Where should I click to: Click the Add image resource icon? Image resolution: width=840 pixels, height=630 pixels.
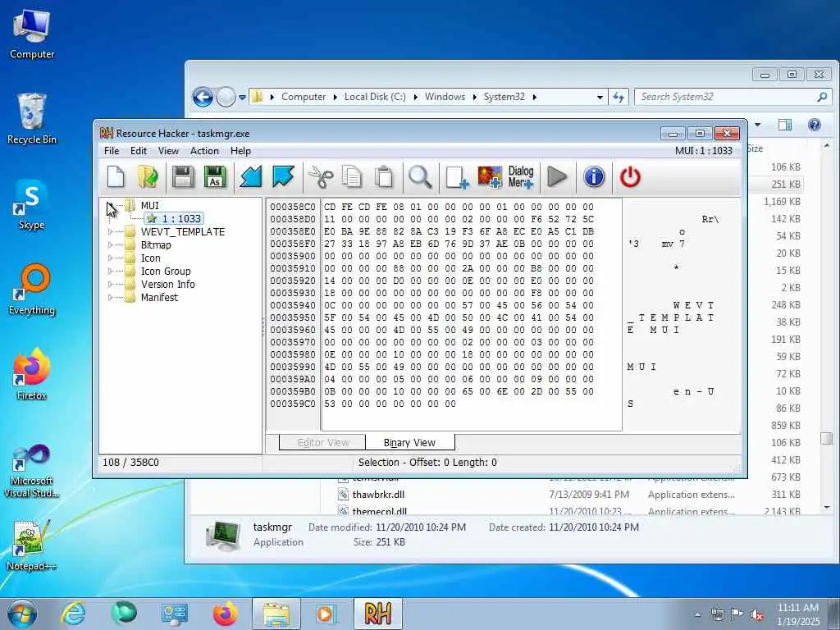tap(490, 177)
